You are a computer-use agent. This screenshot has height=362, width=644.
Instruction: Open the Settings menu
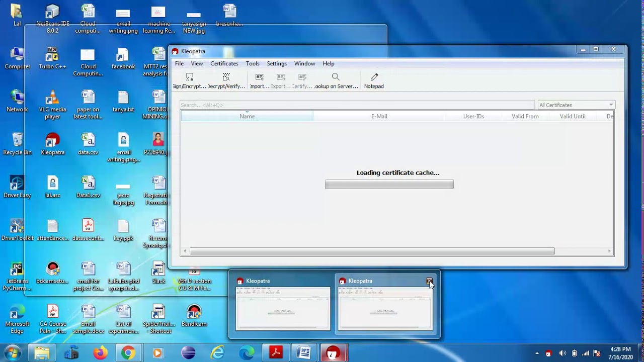[277, 64]
